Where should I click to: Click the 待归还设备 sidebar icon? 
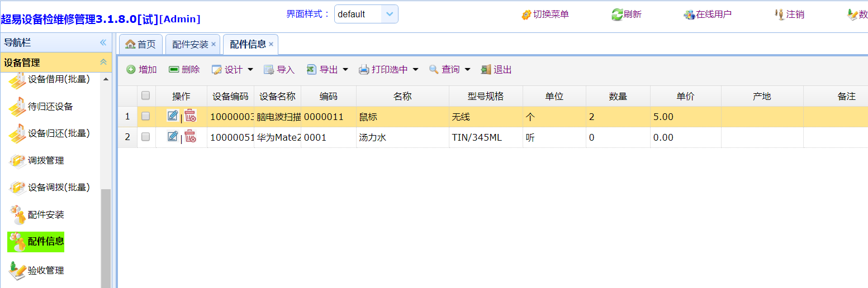click(17, 107)
